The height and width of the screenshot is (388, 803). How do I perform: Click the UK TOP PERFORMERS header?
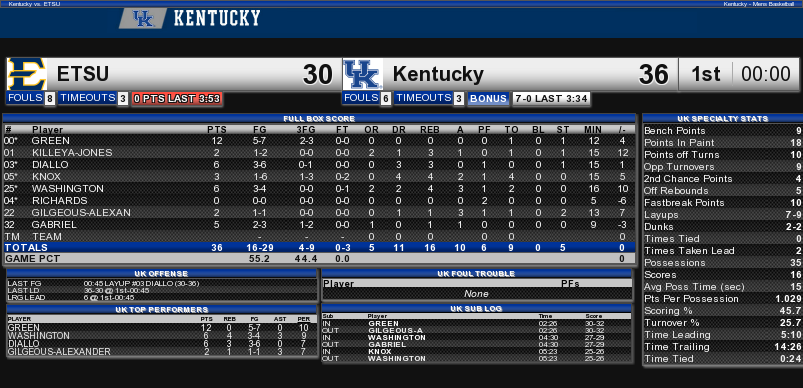pyautogui.click(x=161, y=310)
